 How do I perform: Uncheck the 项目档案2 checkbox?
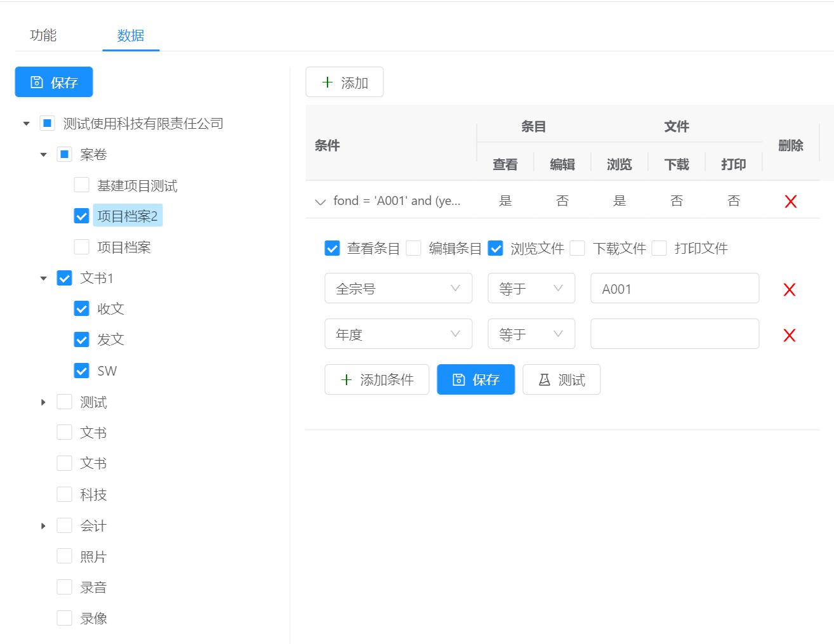click(x=81, y=216)
